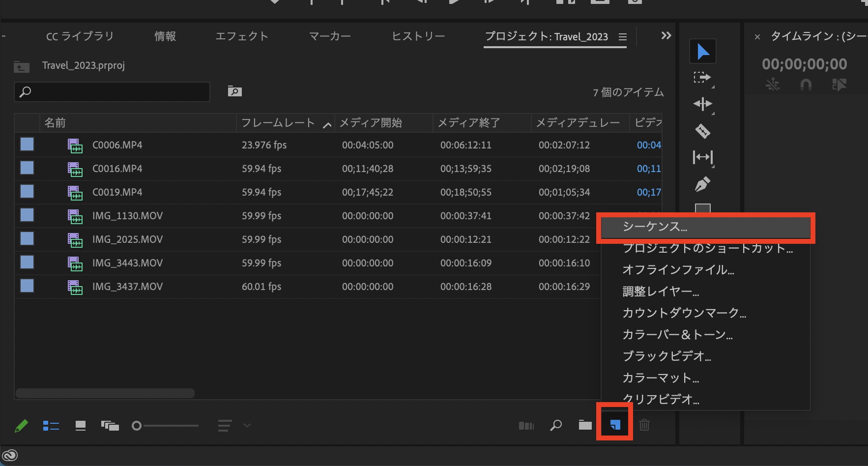Viewport: 868px width, 466px height.
Task: Click the label color swatch for C0006.MP4
Action: (27, 145)
